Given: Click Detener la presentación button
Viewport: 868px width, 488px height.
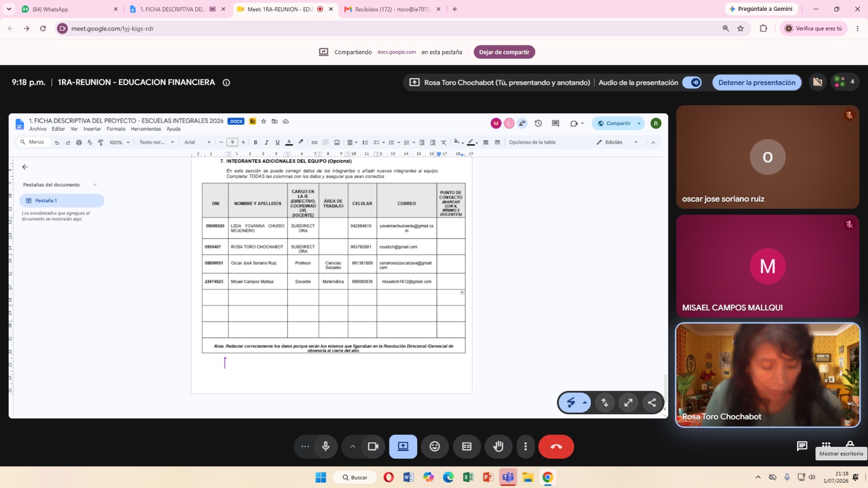Looking at the screenshot, I should pos(757,82).
